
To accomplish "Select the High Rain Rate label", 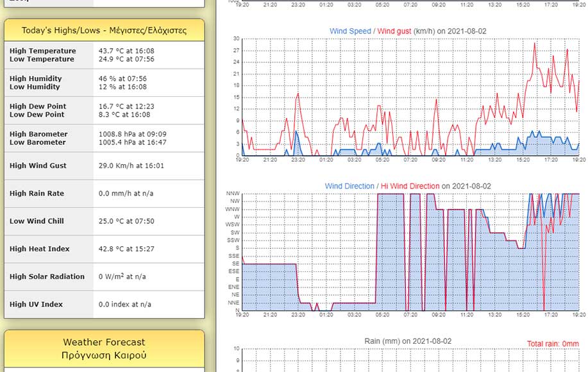I will pyautogui.click(x=37, y=193).
